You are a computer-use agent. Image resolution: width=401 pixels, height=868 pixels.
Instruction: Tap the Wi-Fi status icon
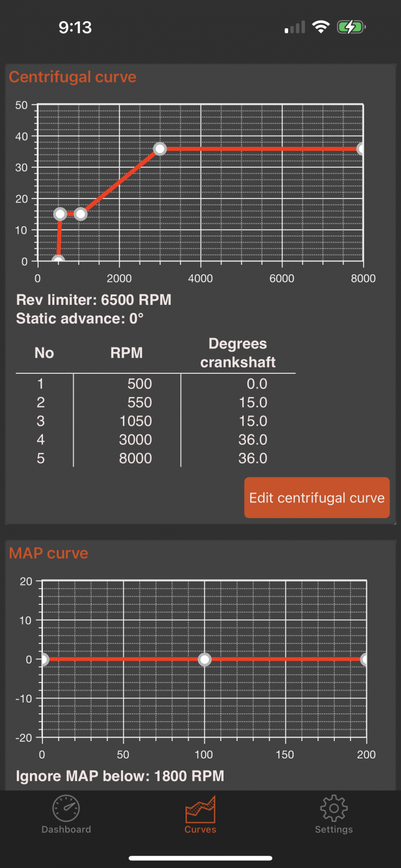pos(321,27)
